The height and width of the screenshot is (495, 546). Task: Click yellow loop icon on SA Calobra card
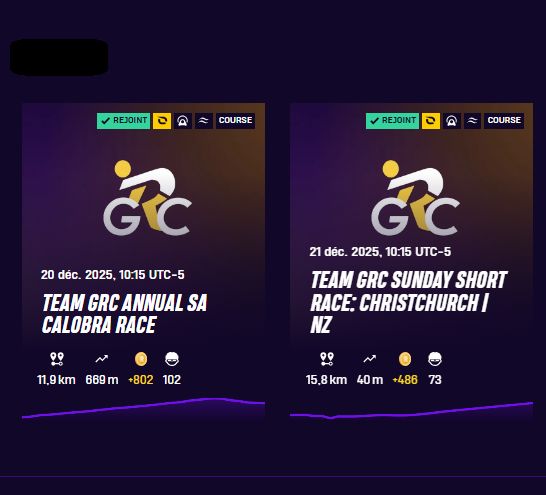pos(162,121)
